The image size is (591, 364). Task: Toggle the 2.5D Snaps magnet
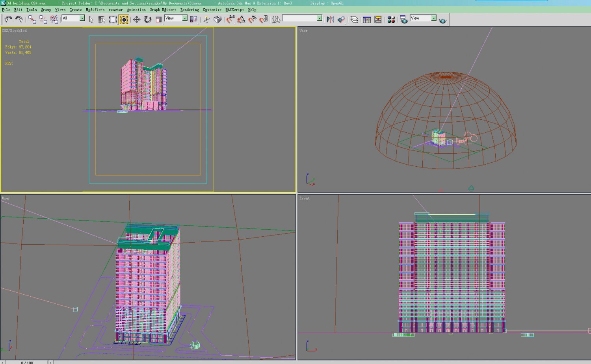(230, 19)
